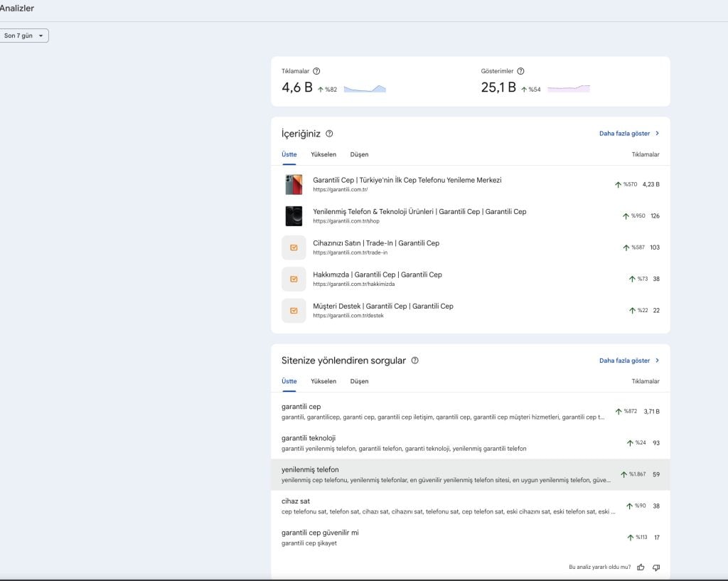The image size is (728, 581).
Task: Open the Son 7 gün date range dropdown
Action: click(x=24, y=36)
